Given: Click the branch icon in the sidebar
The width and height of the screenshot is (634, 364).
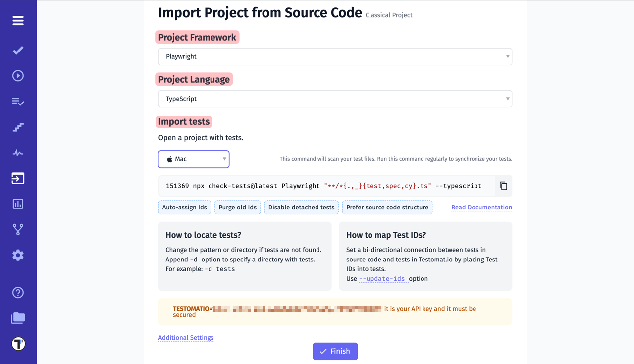Looking at the screenshot, I should [x=18, y=229].
